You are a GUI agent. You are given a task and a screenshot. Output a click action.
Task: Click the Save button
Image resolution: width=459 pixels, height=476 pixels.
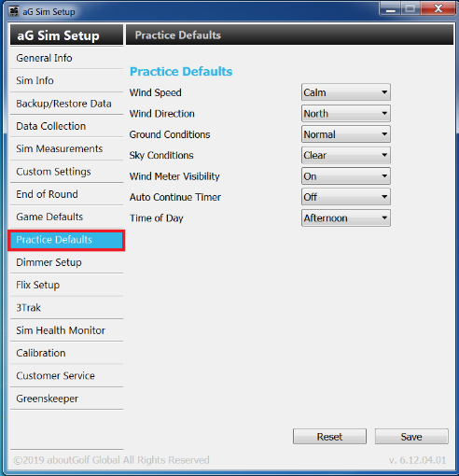coord(411,437)
